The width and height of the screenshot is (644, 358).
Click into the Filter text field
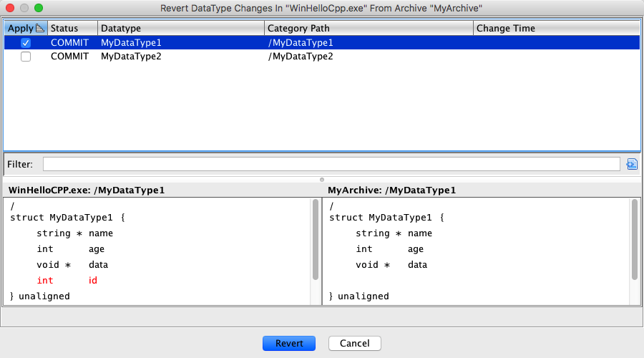(x=331, y=164)
